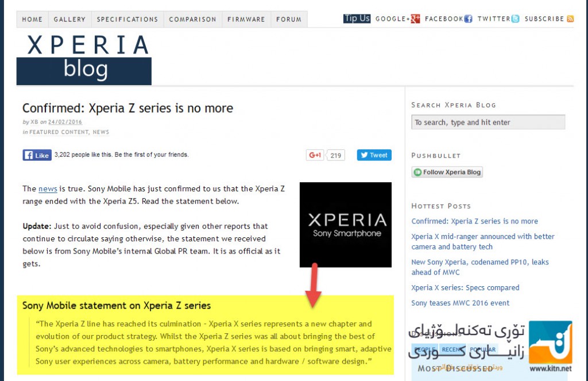
Task: Open the Specifications menu item
Action: pos(127,19)
